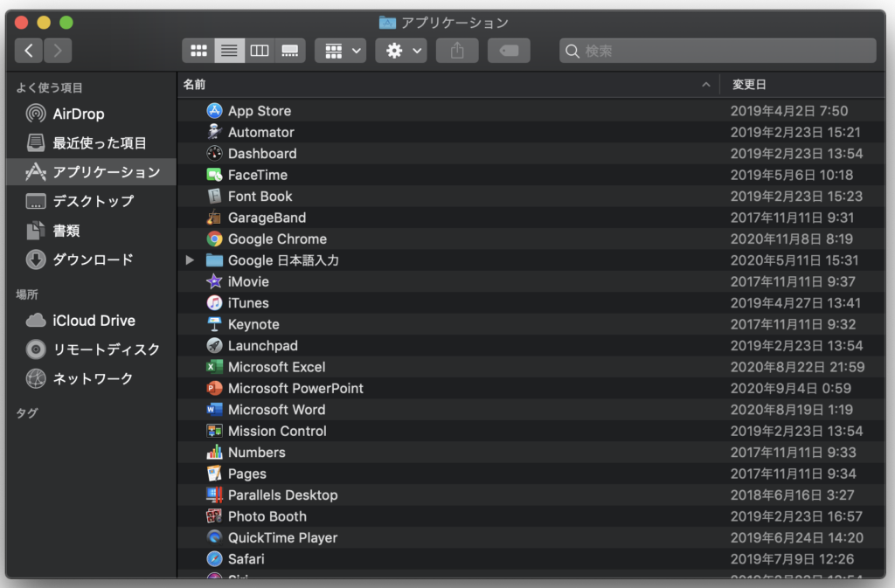
Task: Open iCloud Drive in the sidebar
Action: [x=91, y=321]
